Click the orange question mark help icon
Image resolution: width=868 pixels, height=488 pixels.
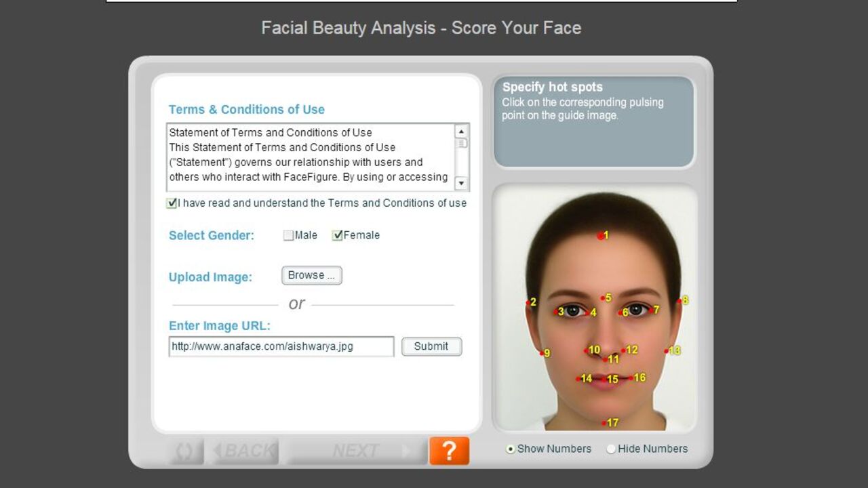click(x=449, y=451)
